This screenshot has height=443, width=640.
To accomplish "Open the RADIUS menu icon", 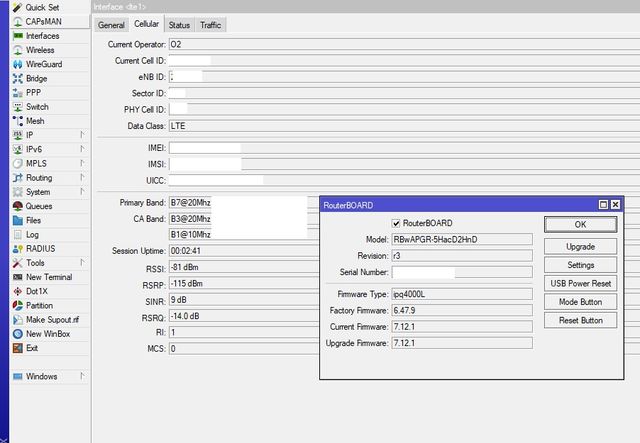I will [18, 249].
